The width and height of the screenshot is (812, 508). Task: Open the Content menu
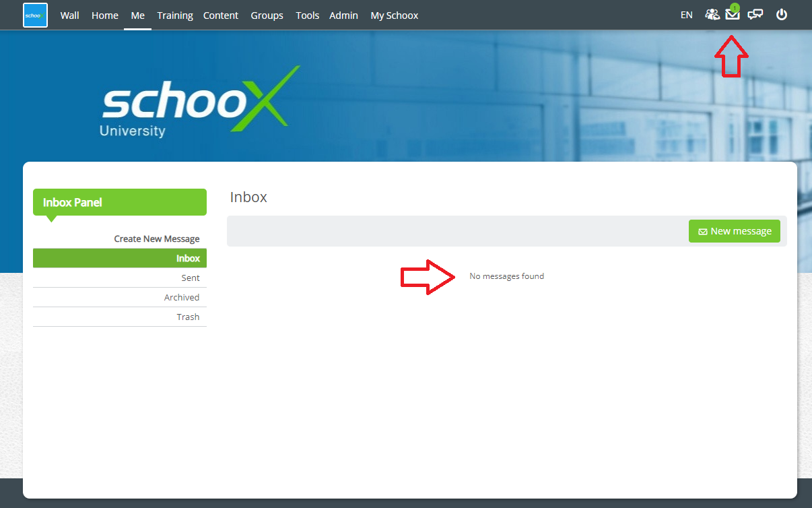click(221, 15)
